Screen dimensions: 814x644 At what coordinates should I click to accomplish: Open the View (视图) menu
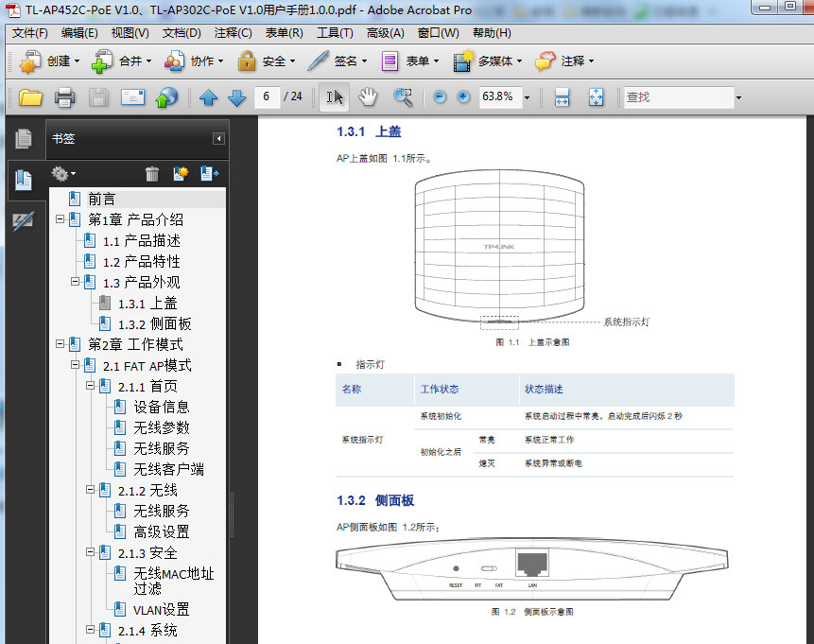(130, 33)
